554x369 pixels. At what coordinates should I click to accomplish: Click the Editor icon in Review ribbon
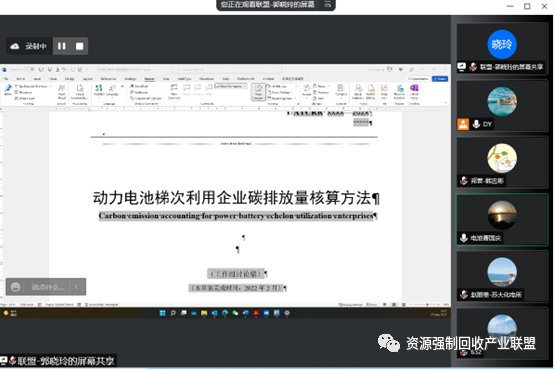(x=7, y=90)
